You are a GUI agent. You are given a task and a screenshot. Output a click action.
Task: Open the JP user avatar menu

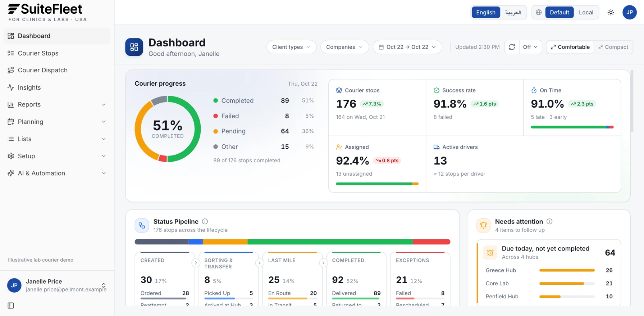[630, 13]
